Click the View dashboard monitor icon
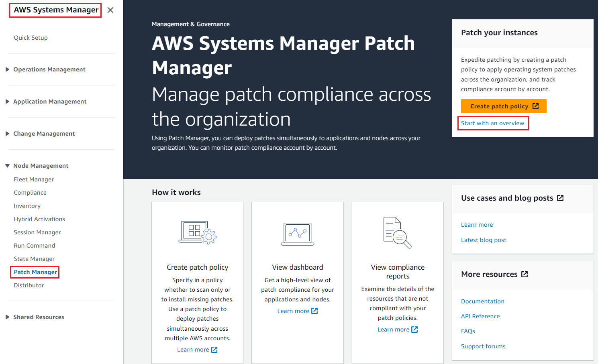This screenshot has height=364, width=598. (297, 234)
